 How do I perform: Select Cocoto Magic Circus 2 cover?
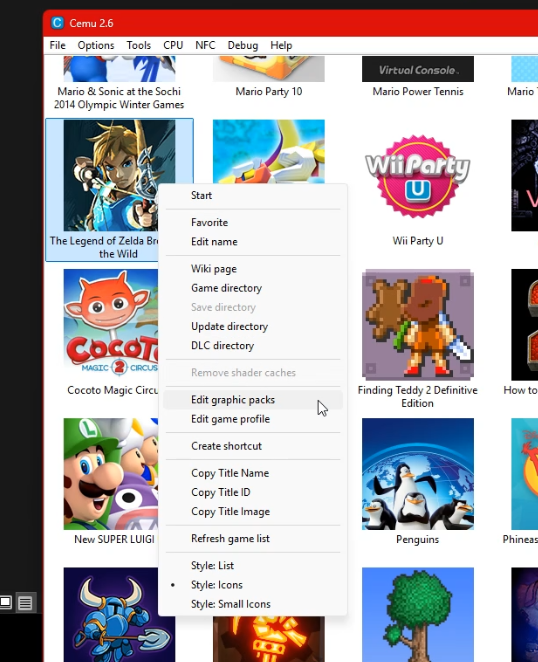[x=111, y=325]
